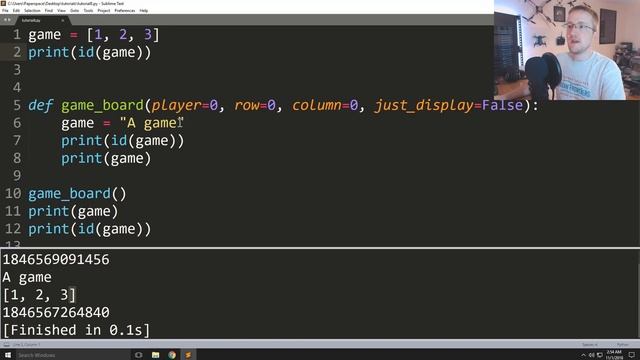
Task: Click 'print(game)' on line 11
Action: [73, 211]
